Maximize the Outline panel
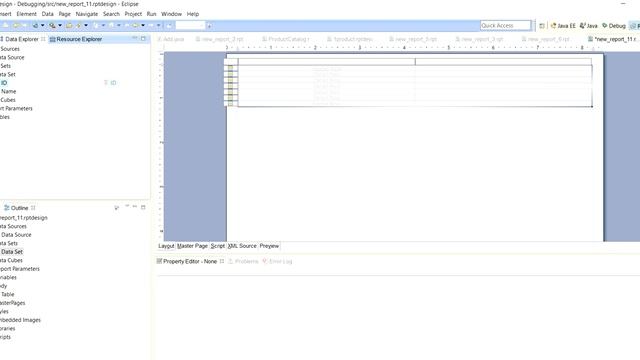The height and width of the screenshot is (360, 640). coord(143,207)
